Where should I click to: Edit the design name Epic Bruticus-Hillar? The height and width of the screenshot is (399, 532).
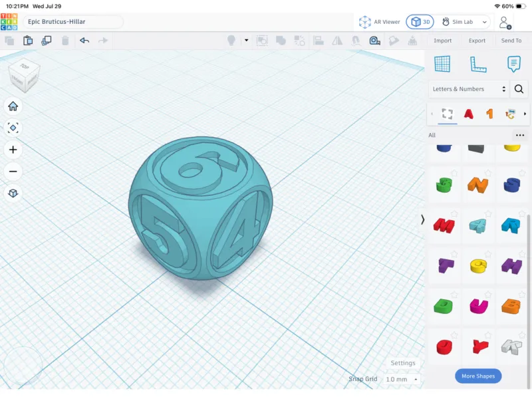point(73,22)
